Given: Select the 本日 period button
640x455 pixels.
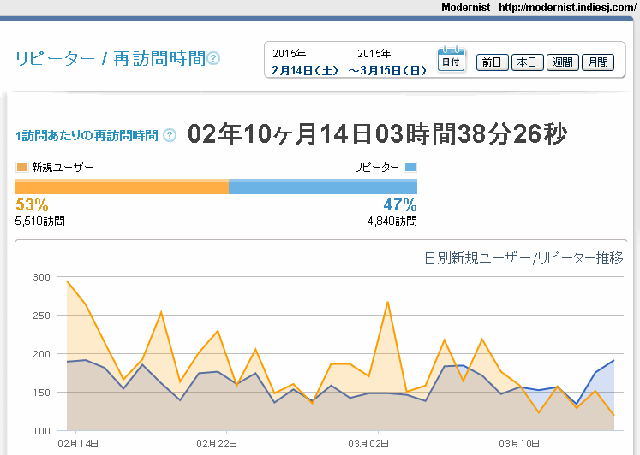Looking at the screenshot, I should [527, 62].
